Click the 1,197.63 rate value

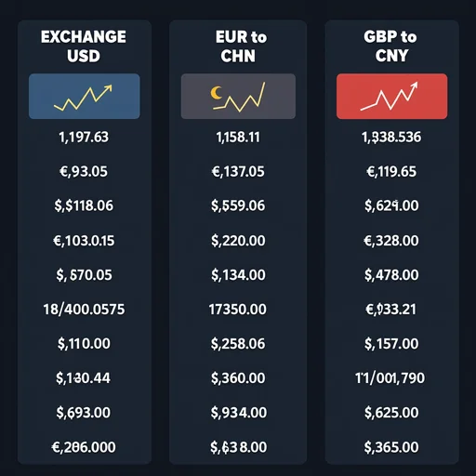[84, 138]
